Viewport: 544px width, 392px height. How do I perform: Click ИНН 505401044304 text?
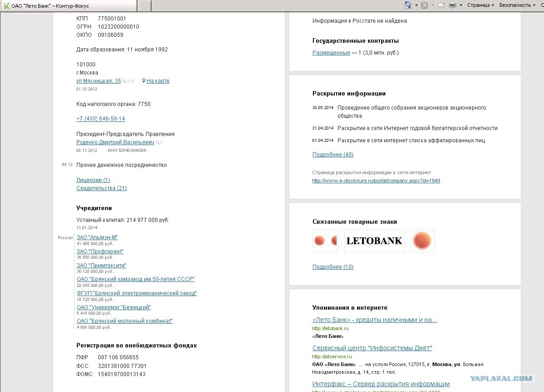point(127,151)
